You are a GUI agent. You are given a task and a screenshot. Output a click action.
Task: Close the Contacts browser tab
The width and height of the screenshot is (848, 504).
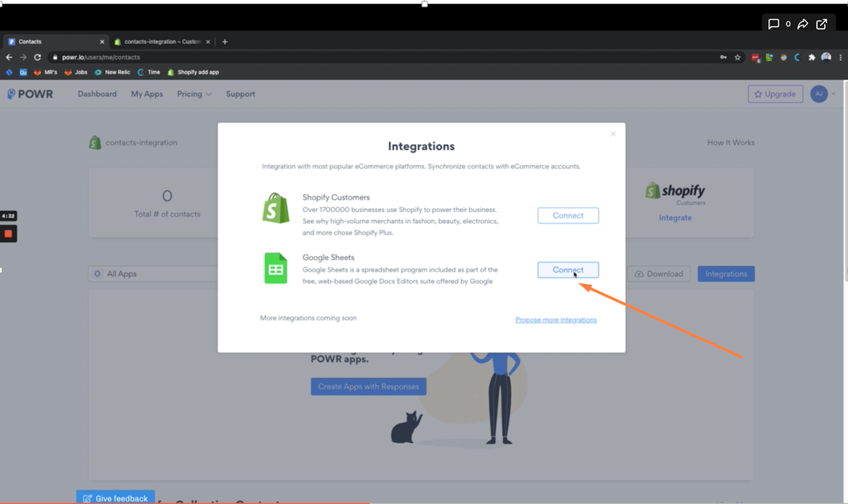(x=102, y=42)
